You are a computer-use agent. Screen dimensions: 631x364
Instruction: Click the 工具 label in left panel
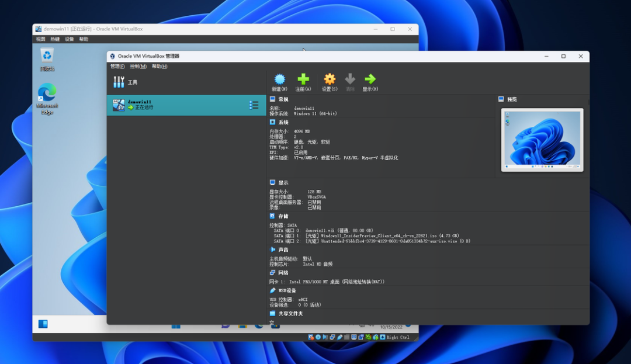(133, 82)
